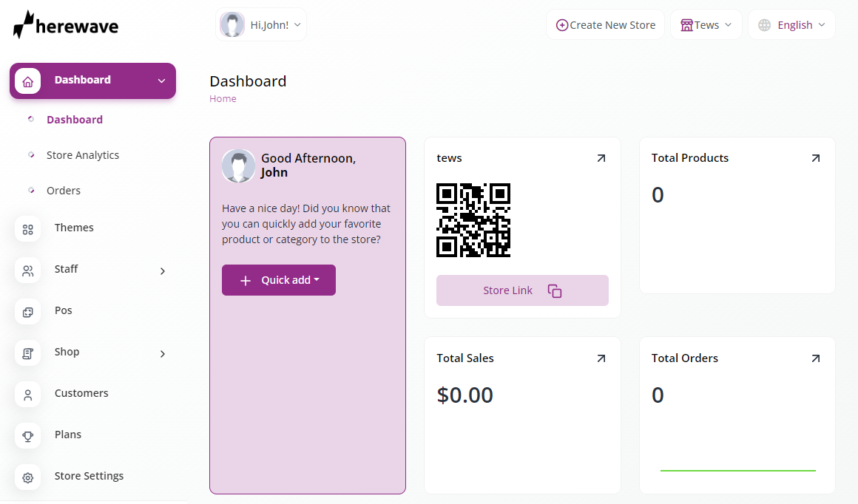Collapse the Dashboard menu section
The height and width of the screenshot is (504, 858).
click(161, 81)
